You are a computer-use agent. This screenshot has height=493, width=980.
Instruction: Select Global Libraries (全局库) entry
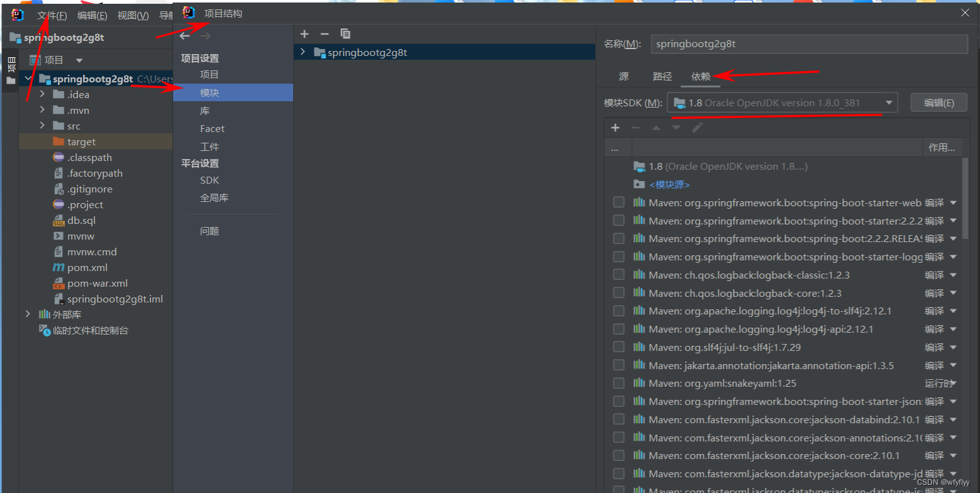point(214,198)
